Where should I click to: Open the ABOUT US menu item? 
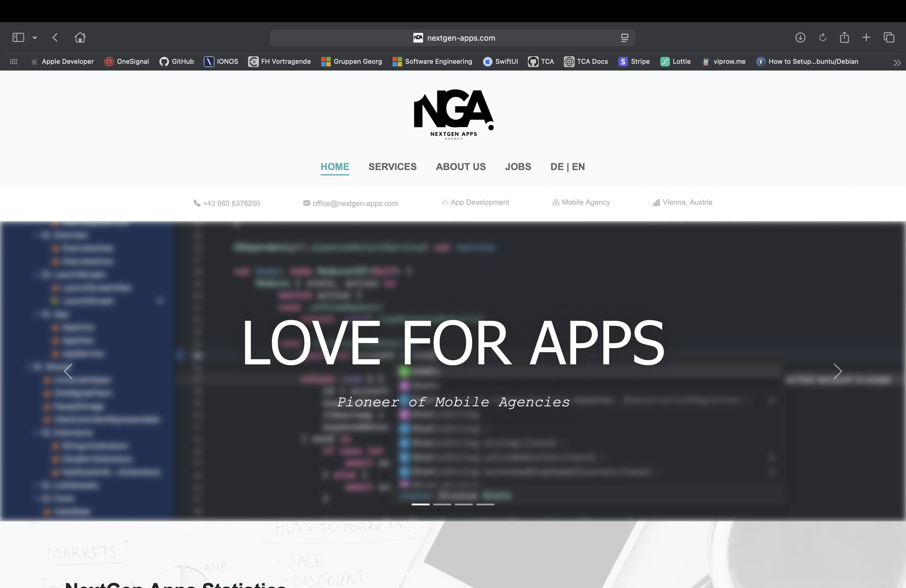point(460,166)
